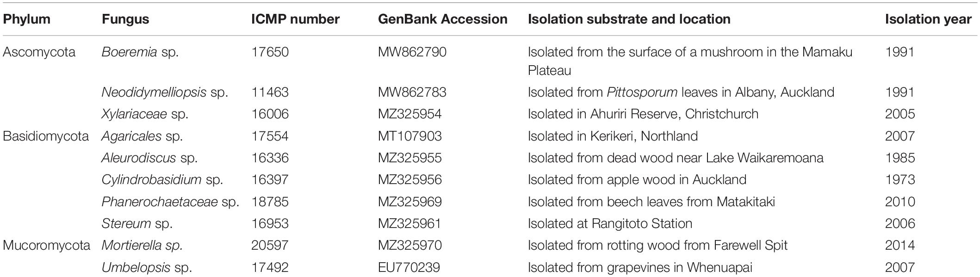The width and height of the screenshot is (980, 277).
Task: Click the Boeremia sp. fungus entry
Action: pos(140,52)
